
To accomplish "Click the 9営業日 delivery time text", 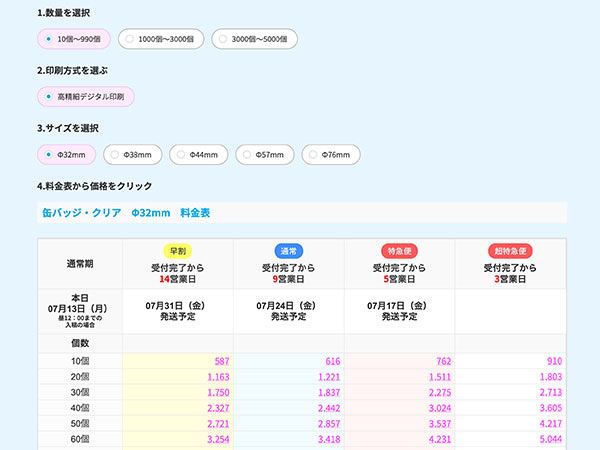I will pos(289,279).
